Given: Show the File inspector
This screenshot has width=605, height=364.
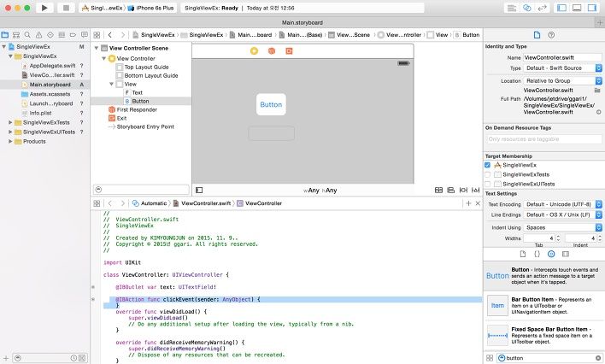Looking at the screenshot, I should click(537, 35).
